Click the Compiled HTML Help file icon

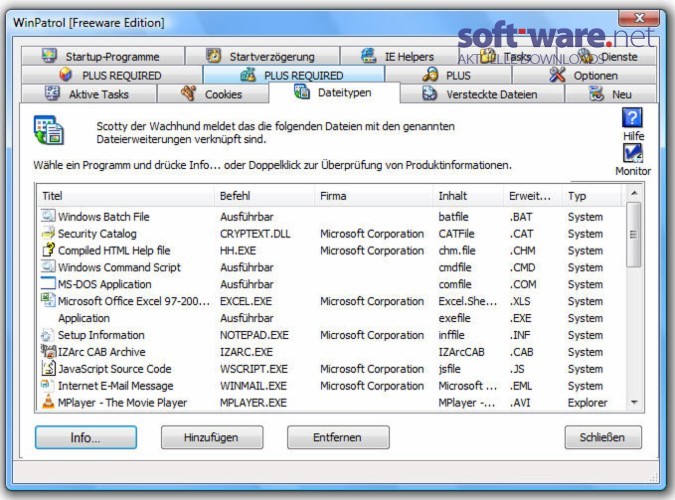[48, 250]
